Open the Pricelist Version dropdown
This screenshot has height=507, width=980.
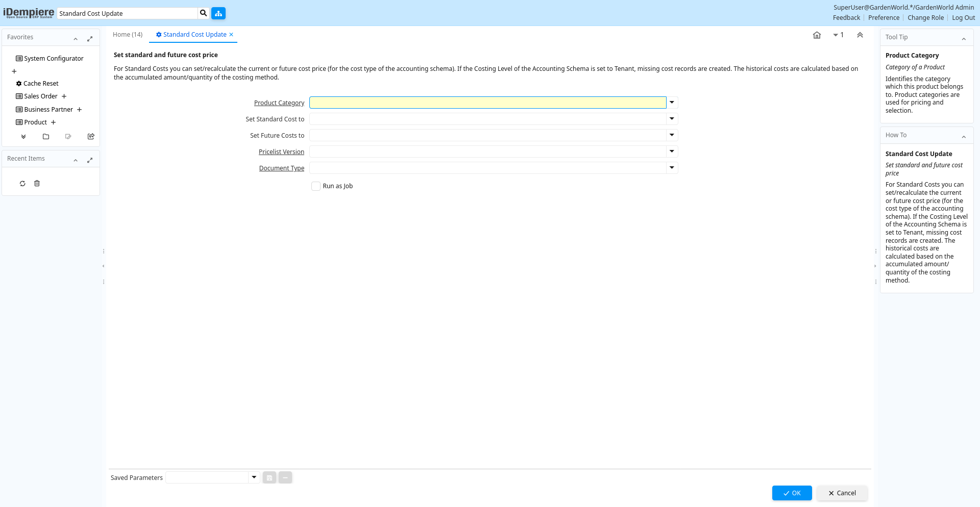pos(672,151)
